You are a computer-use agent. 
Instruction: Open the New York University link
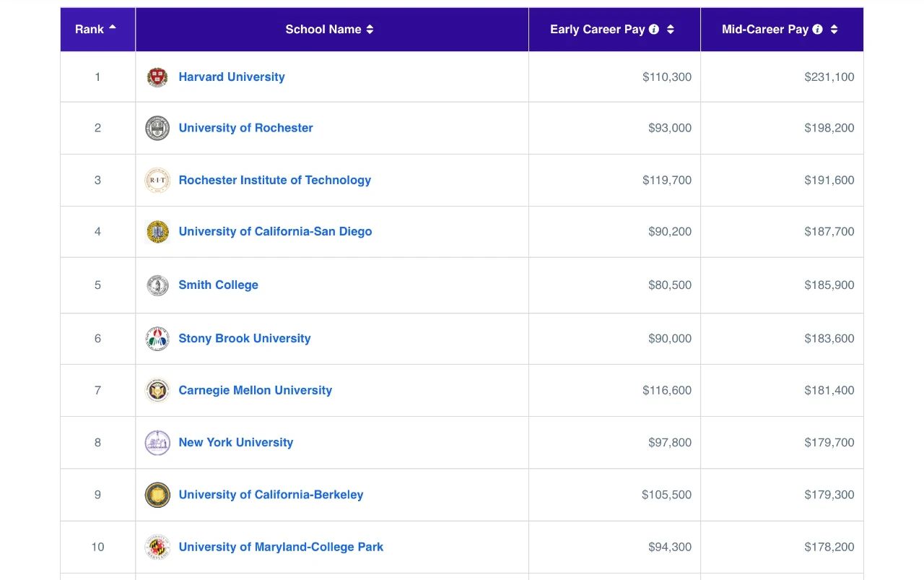click(x=236, y=443)
